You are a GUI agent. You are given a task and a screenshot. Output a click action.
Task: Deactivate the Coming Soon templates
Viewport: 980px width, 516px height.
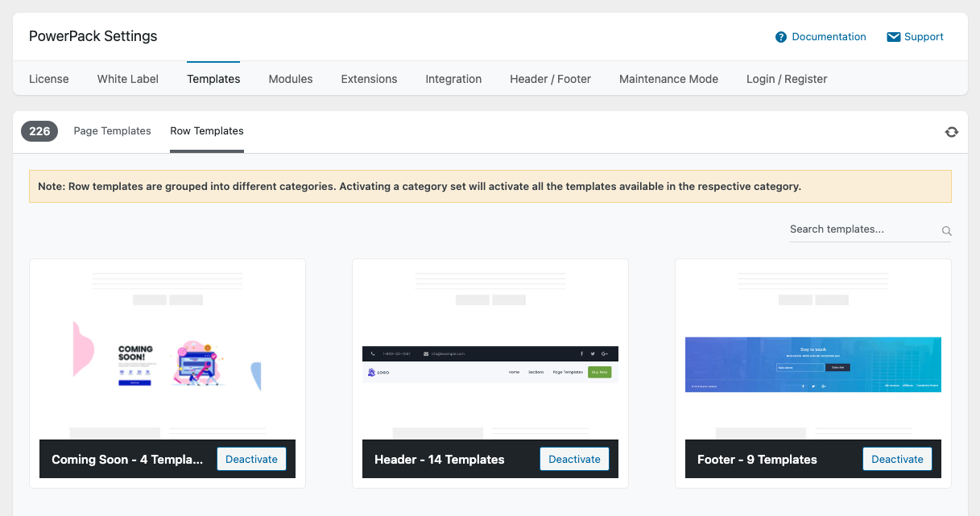(x=251, y=459)
